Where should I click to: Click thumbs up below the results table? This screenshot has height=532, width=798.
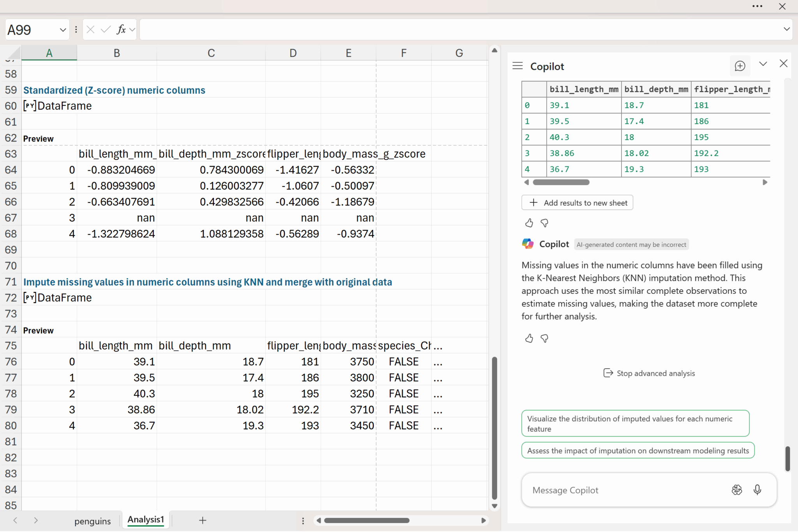coord(529,223)
